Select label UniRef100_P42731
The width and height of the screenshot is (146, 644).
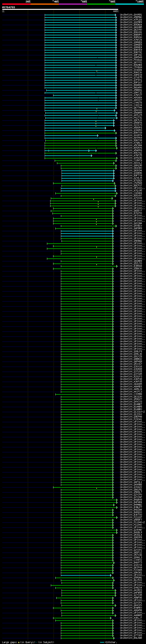pyautogui.click(x=131, y=118)
